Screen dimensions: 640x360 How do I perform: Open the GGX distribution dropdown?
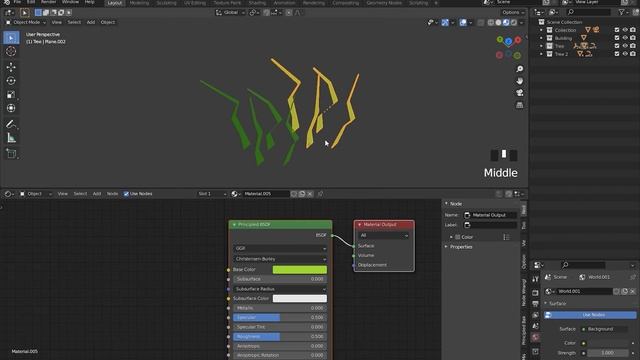click(280, 248)
